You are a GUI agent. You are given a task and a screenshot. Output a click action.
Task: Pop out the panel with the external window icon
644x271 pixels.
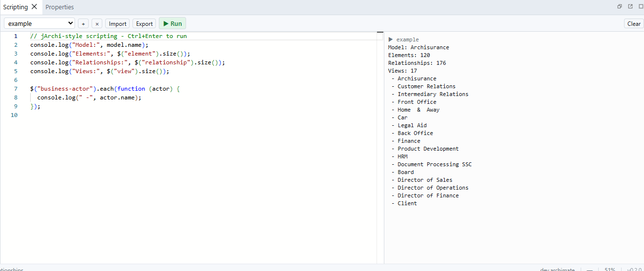(630, 6)
